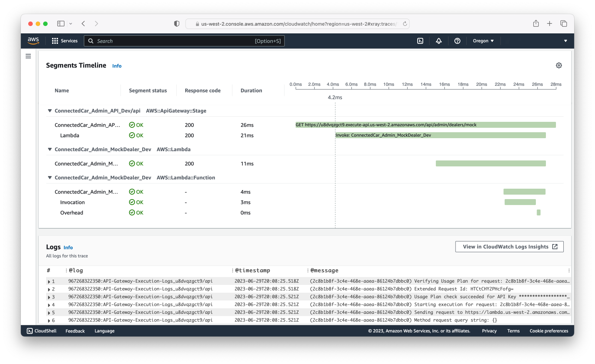595x364 pixels.
Task: Show Safari tab overview
Action: 564,23
